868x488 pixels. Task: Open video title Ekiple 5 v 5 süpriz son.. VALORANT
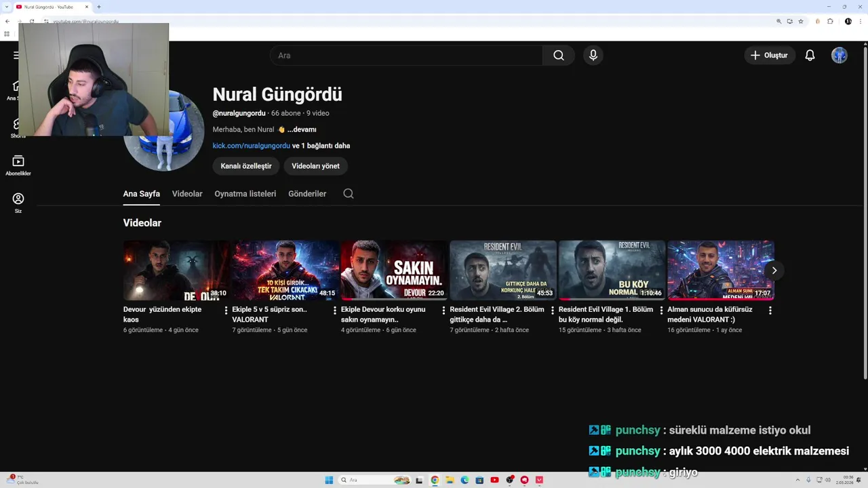coord(269,314)
